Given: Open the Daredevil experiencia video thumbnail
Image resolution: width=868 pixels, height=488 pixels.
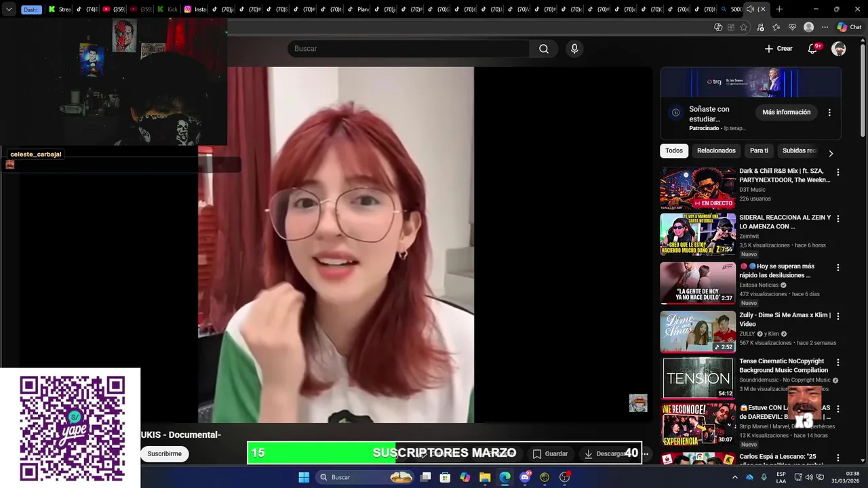Looking at the screenshot, I should click(x=698, y=424).
